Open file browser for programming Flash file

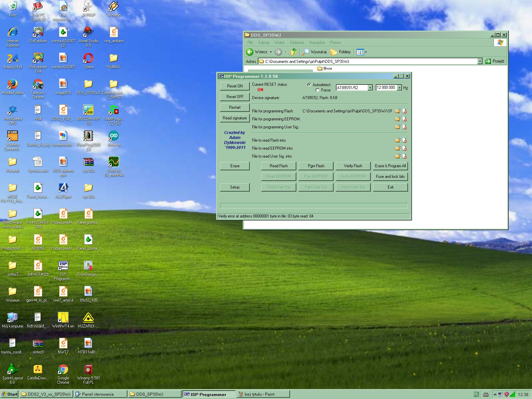[397, 111]
